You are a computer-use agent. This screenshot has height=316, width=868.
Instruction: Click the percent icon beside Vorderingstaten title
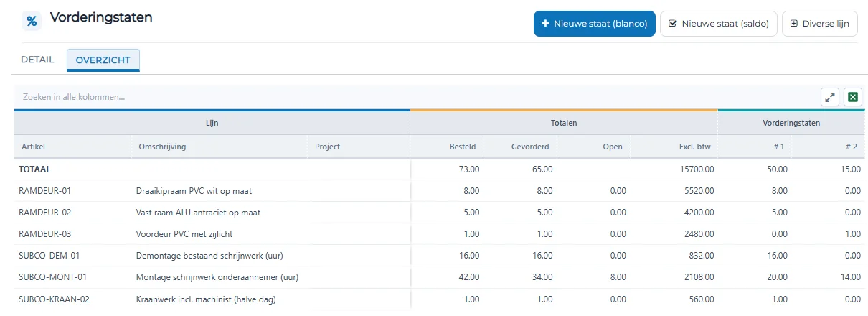[x=32, y=21]
